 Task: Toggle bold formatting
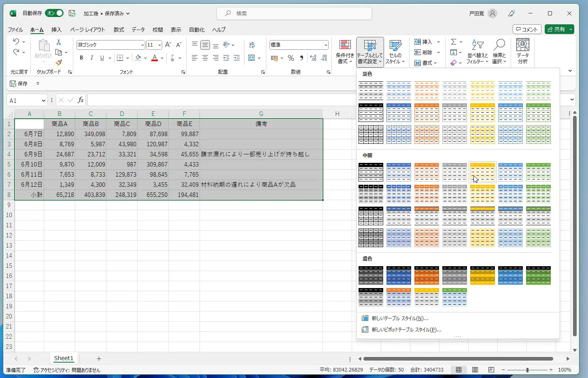tap(81, 58)
